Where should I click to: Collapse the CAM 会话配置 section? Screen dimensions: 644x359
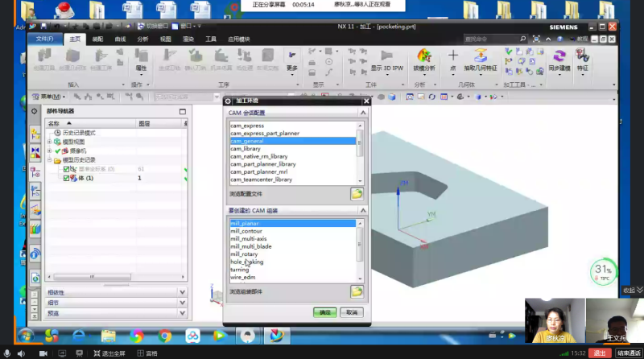(362, 113)
